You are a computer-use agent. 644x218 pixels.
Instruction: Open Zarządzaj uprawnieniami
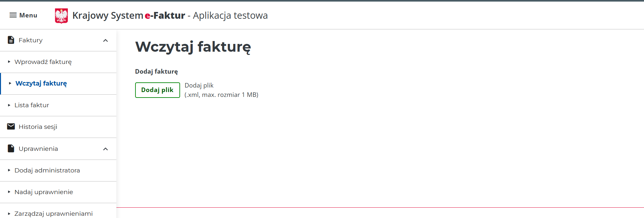click(x=54, y=213)
